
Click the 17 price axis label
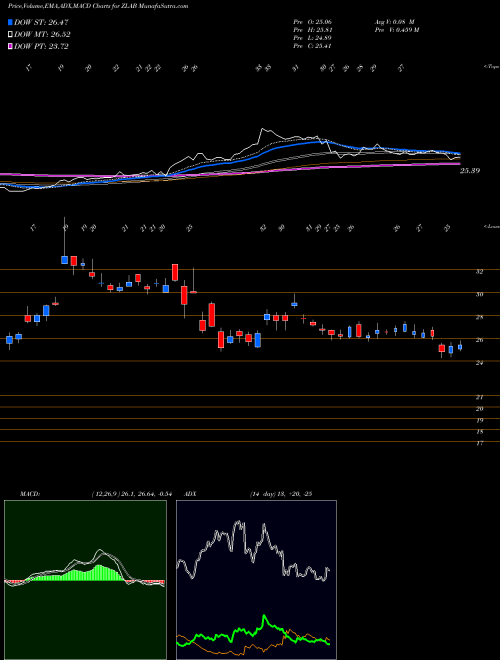pos(479,443)
